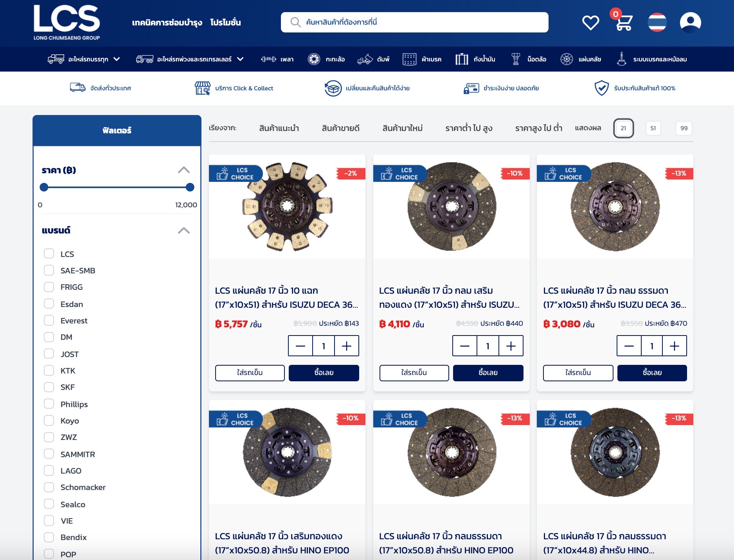This screenshot has width=734, height=560.
Task: Click the magnifier search icon
Action: coord(295,22)
